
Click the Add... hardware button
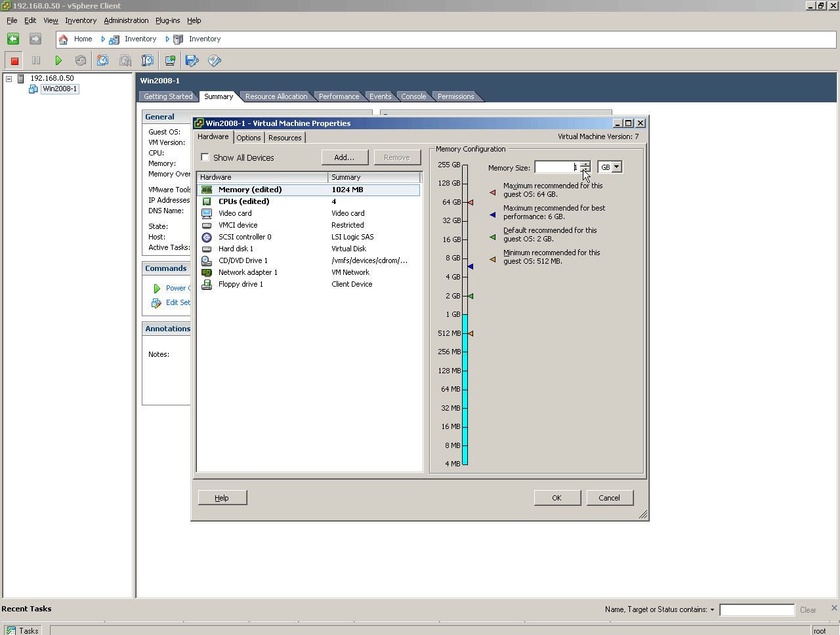tap(345, 157)
